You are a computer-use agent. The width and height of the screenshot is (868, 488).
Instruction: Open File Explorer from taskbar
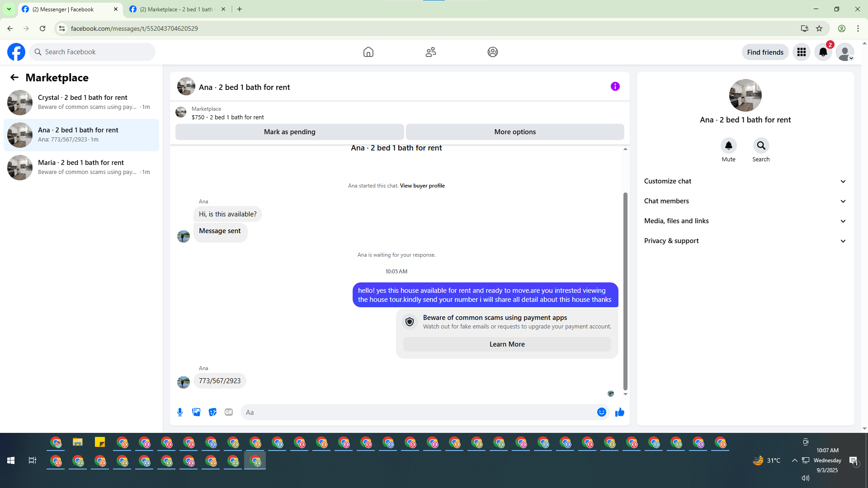(78, 442)
